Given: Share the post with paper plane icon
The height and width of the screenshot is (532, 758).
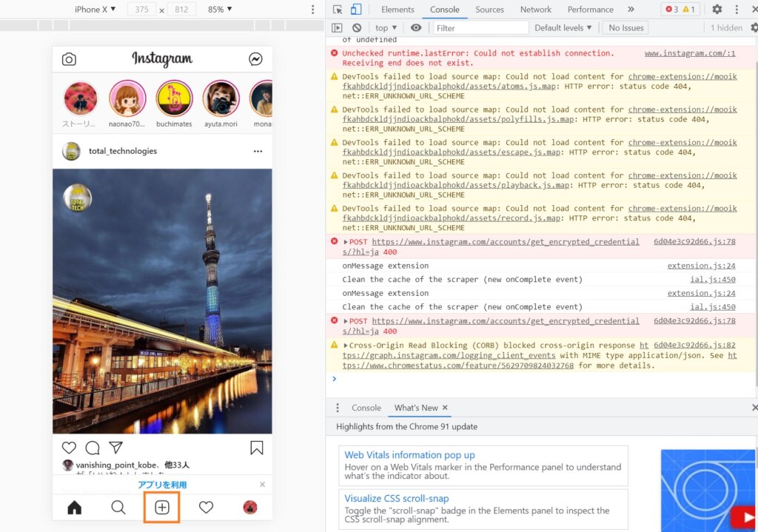Looking at the screenshot, I should click(115, 448).
